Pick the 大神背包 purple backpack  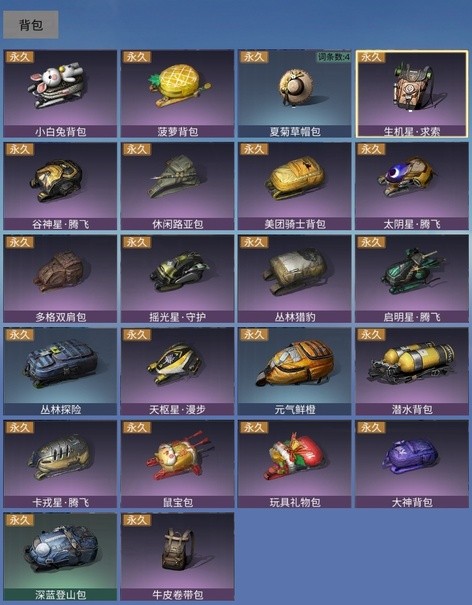pyautogui.click(x=412, y=464)
